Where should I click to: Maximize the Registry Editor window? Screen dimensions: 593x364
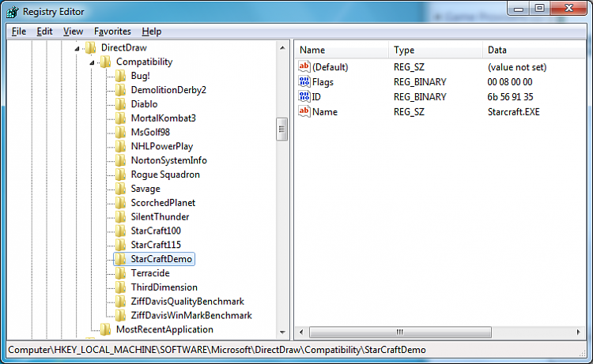pyautogui.click(x=540, y=9)
